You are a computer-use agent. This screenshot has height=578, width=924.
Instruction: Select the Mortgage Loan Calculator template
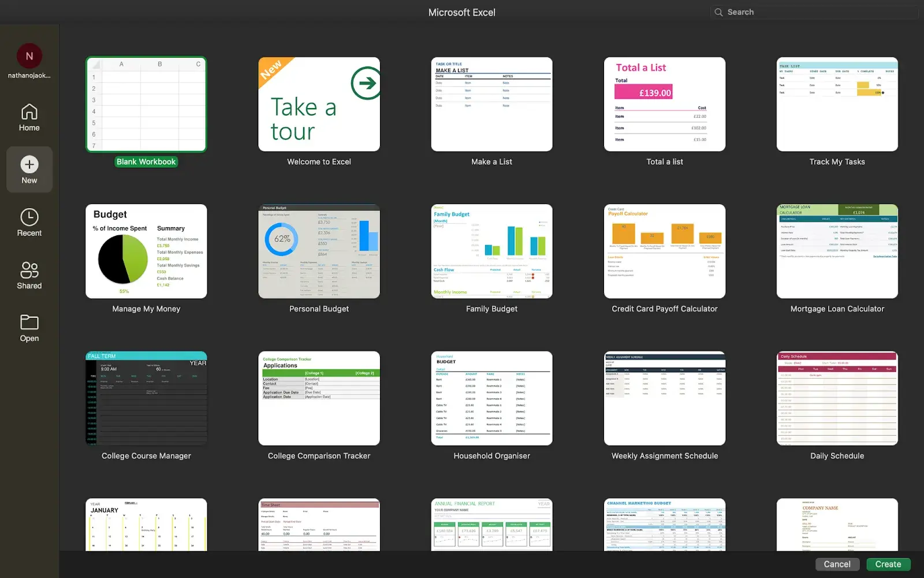click(837, 251)
